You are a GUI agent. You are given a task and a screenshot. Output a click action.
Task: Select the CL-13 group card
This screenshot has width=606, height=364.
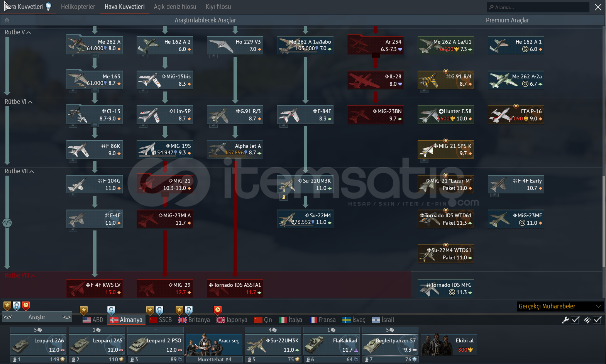(95, 115)
